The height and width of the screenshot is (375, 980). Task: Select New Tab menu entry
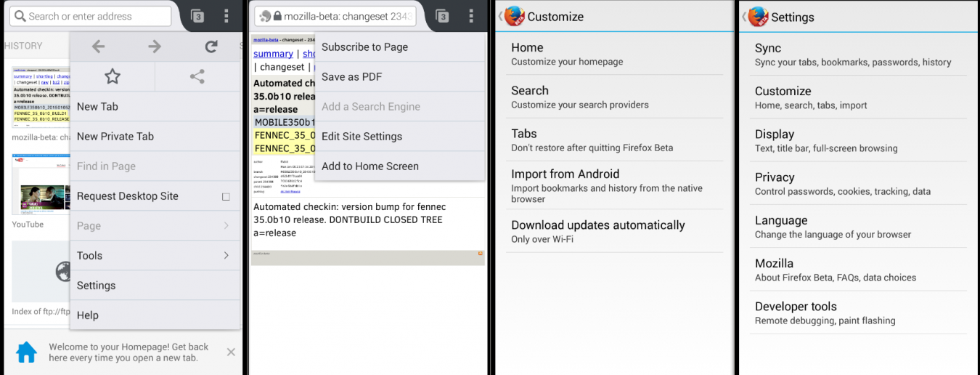tap(155, 107)
